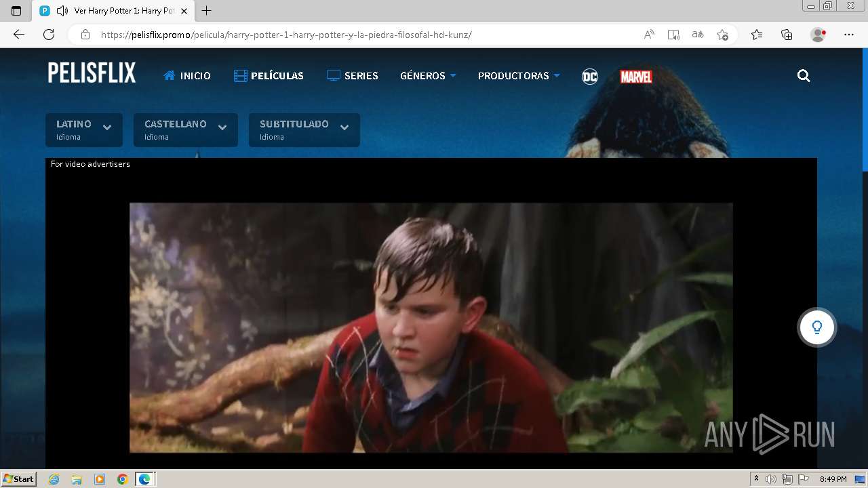Expand the SUBTITULADO Idioma dropdown
The width and height of the screenshot is (868, 488).
[x=304, y=129]
